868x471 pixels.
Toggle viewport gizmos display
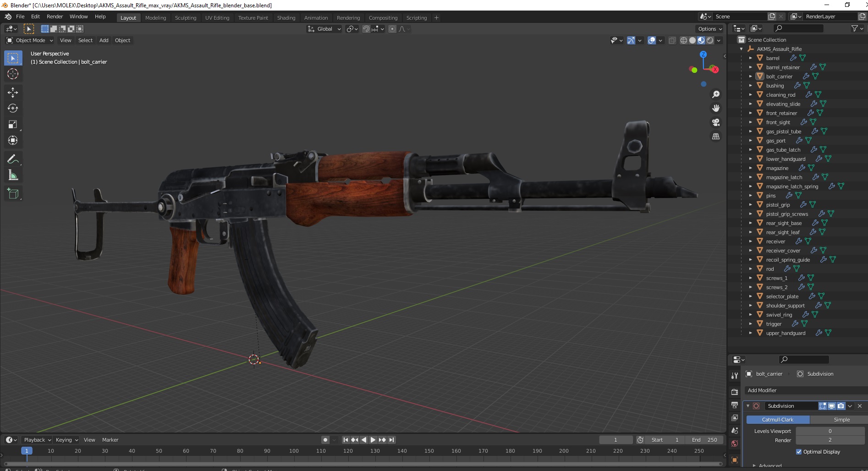tap(631, 40)
